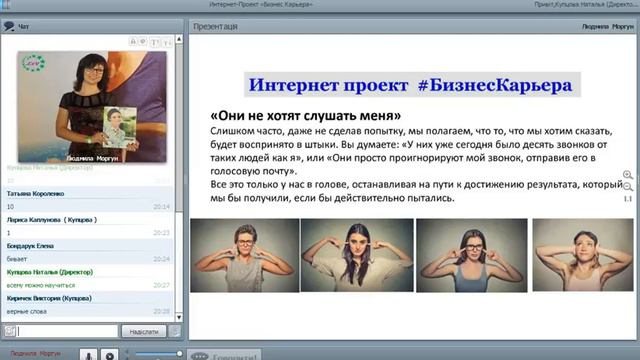Click the chat message 'бывает'
This screenshot has height=360, width=640.
tap(17, 259)
